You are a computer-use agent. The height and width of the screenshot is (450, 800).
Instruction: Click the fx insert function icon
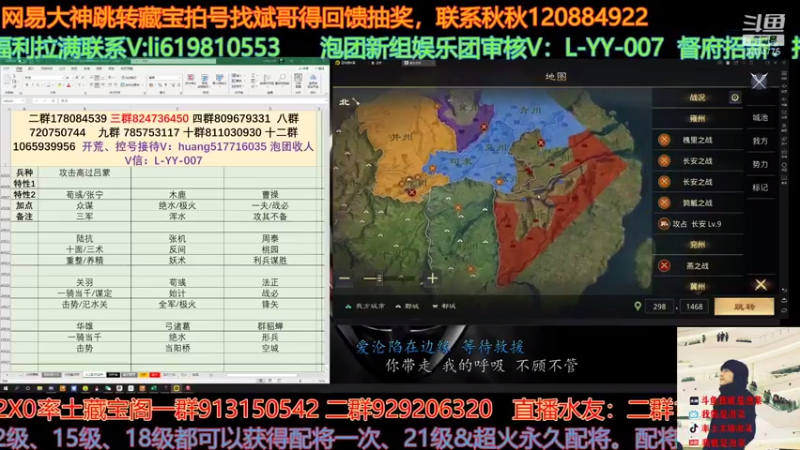pyautogui.click(x=53, y=101)
